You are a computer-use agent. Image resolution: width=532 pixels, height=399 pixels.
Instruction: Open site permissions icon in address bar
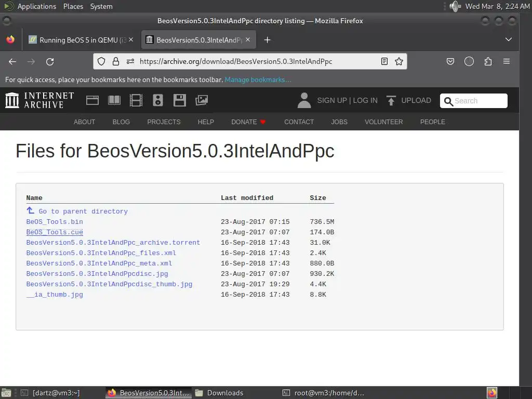pyautogui.click(x=130, y=61)
